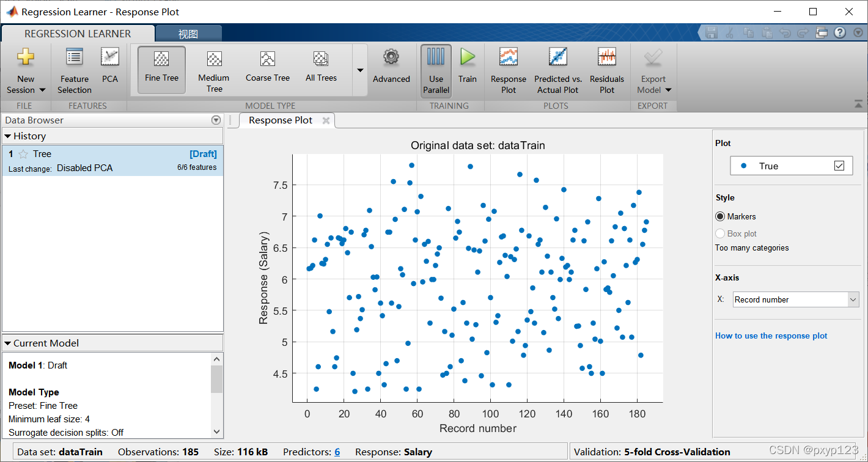This screenshot has width=868, height=462.
Task: Click the Copy icon in quick access toolbar
Action: [x=749, y=33]
